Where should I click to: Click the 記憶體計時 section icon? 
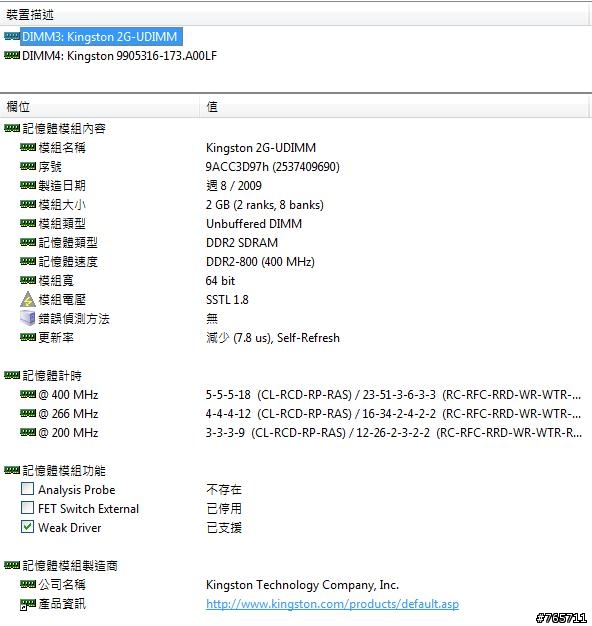(12, 375)
